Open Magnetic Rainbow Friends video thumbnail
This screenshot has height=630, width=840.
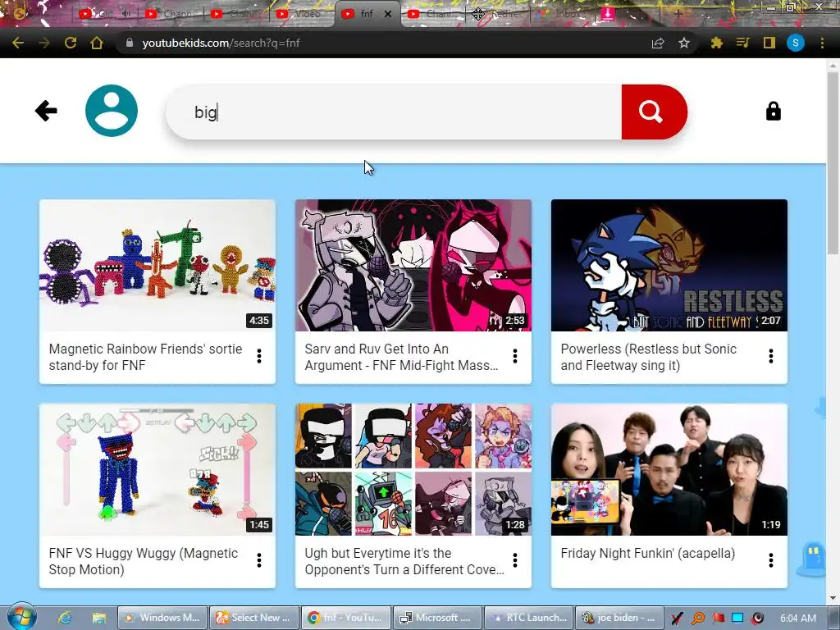[x=157, y=265]
